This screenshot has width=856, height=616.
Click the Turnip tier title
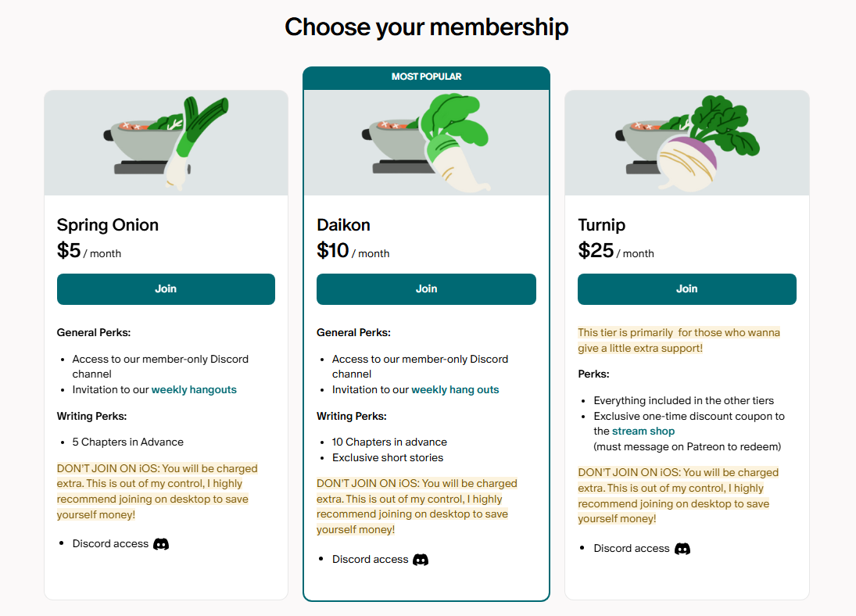coord(602,225)
